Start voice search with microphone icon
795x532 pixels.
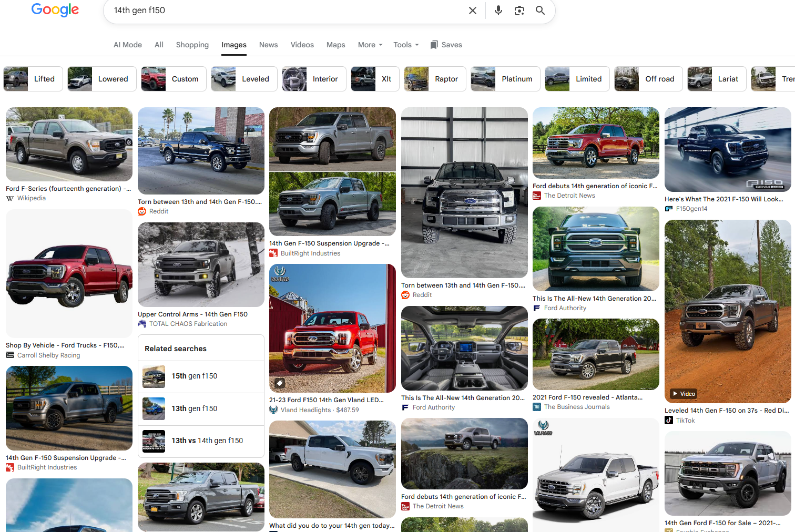(x=498, y=11)
